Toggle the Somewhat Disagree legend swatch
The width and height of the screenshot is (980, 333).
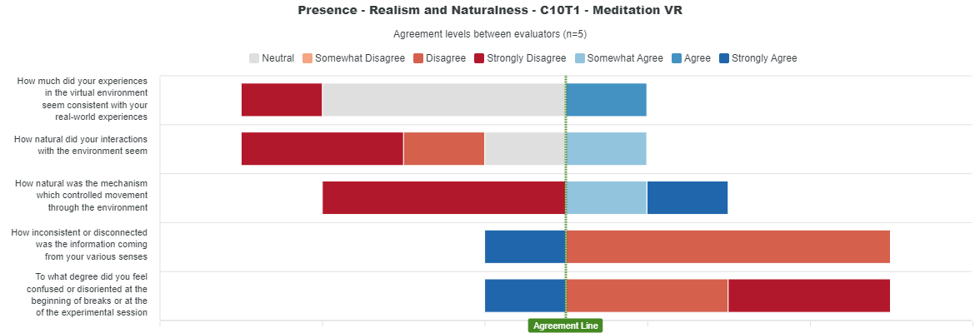point(307,58)
